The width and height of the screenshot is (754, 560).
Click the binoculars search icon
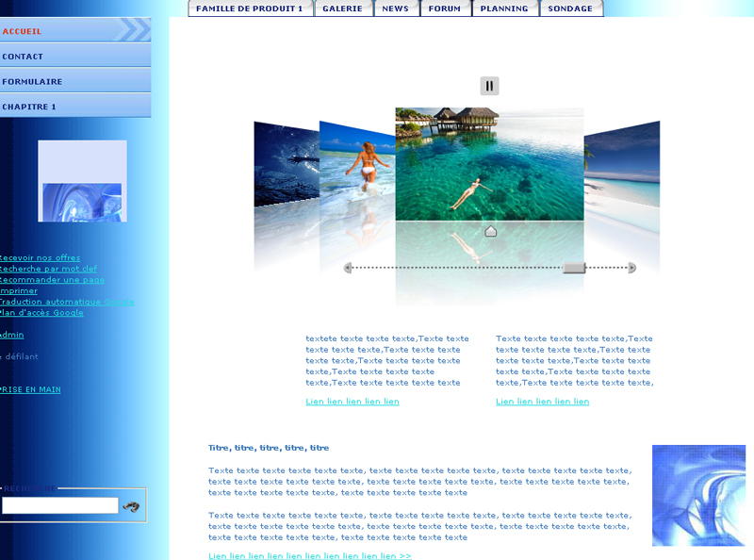131,506
